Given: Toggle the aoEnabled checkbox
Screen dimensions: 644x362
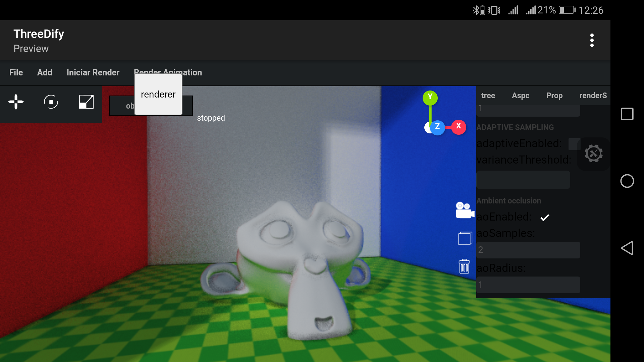Looking at the screenshot, I should point(545,218).
